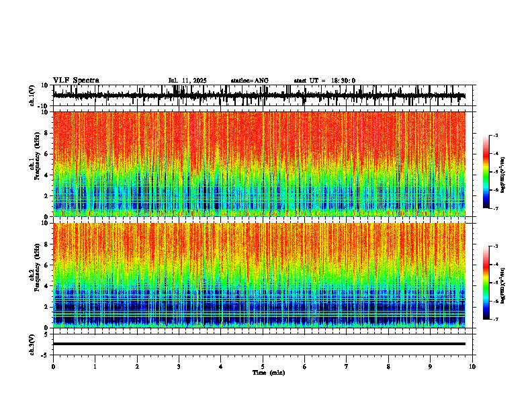532x411 pixels.
Task: Click the "3" minute tick on time axis
Action: point(179,367)
